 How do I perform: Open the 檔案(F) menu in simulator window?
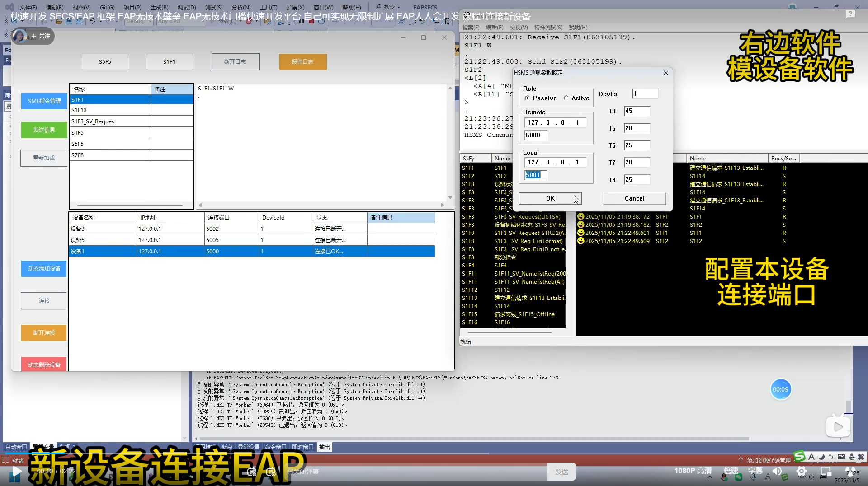[x=471, y=28]
